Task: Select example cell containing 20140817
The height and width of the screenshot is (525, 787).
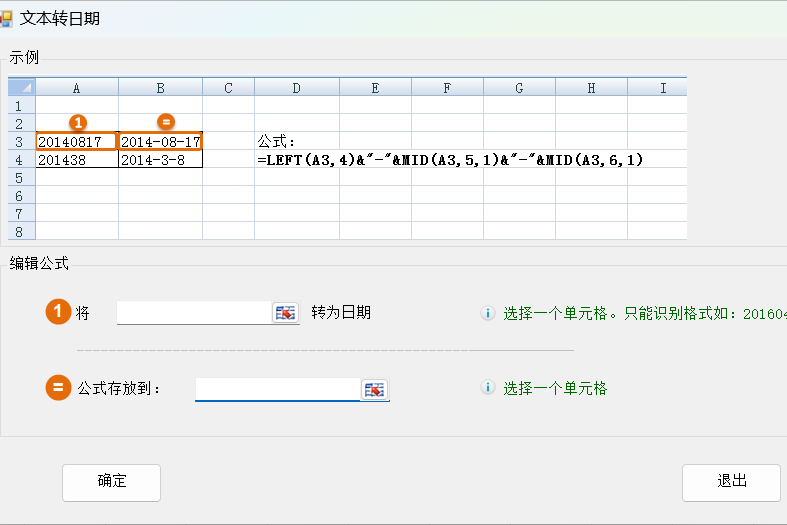Action: (77, 142)
